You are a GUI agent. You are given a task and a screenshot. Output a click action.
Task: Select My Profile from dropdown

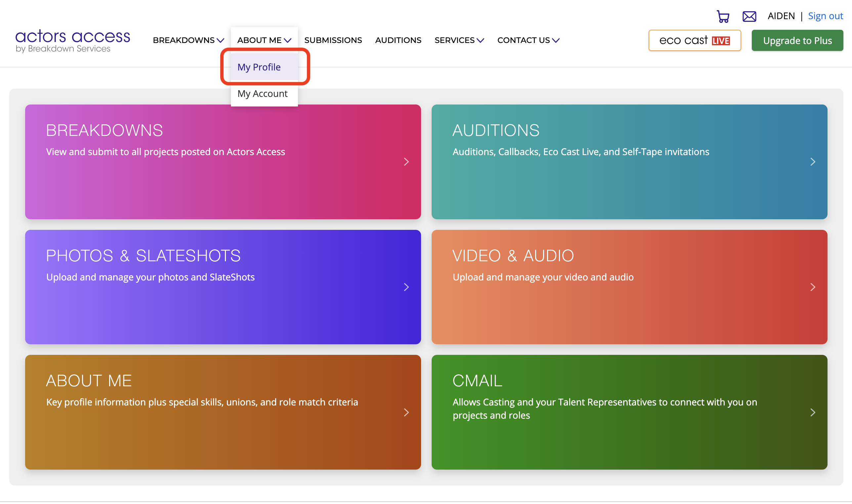pyautogui.click(x=259, y=67)
